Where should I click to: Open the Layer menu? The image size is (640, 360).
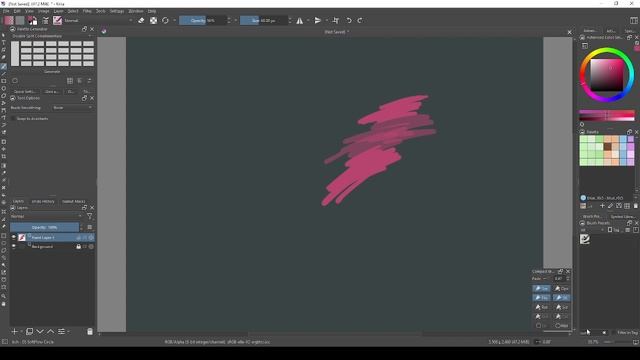coord(58,11)
